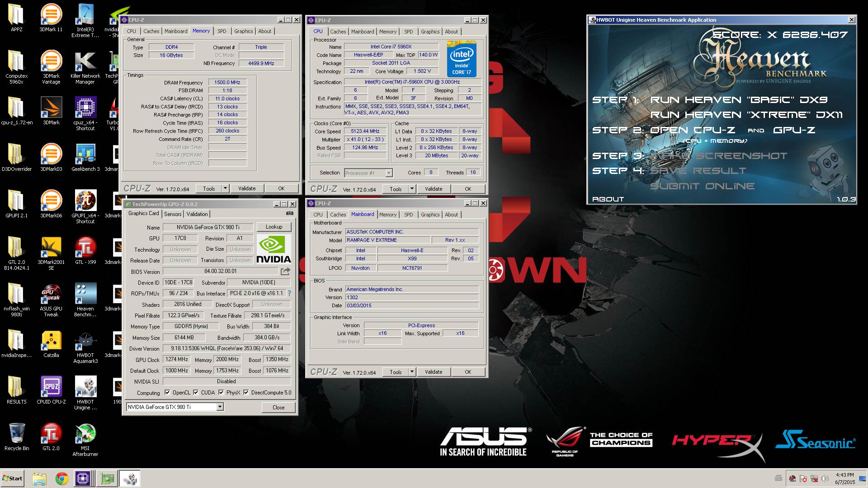Switch to SPD tab in Memory CPU-Z window
868x488 pixels.
[222, 31]
